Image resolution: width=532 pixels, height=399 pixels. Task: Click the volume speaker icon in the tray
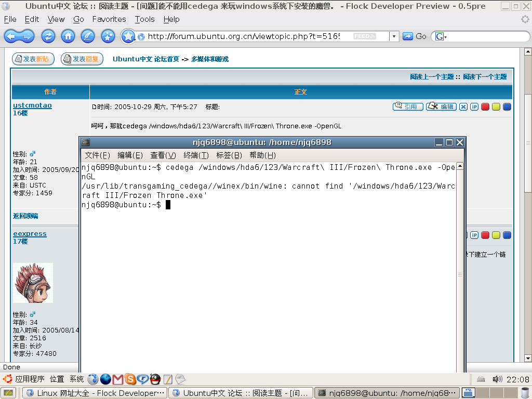pyautogui.click(x=497, y=379)
